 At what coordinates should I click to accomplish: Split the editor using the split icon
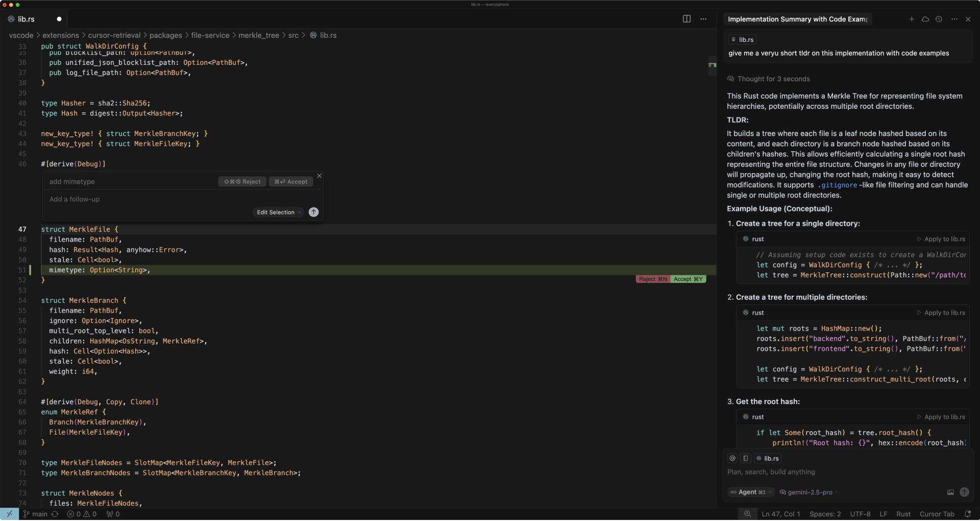coord(687,19)
